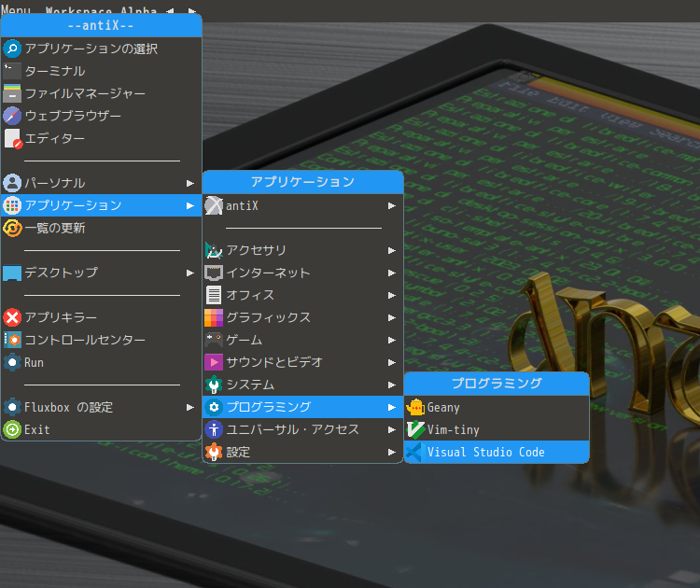700x588 pixels.
Task: Click the colorful graphics icon beside グラフィックス
Action: [214, 318]
